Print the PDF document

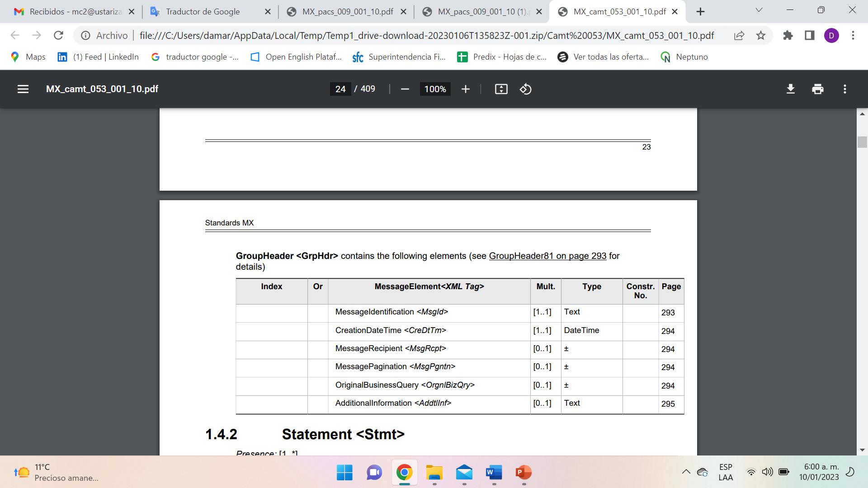point(817,89)
